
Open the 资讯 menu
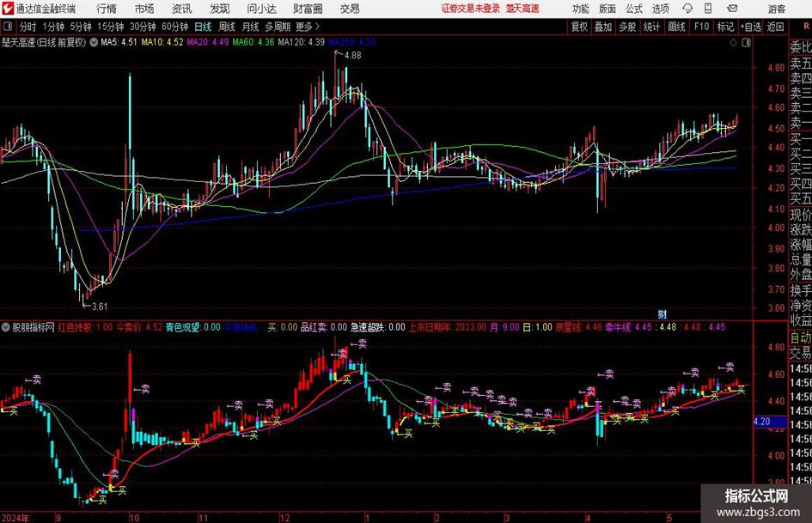pyautogui.click(x=181, y=9)
